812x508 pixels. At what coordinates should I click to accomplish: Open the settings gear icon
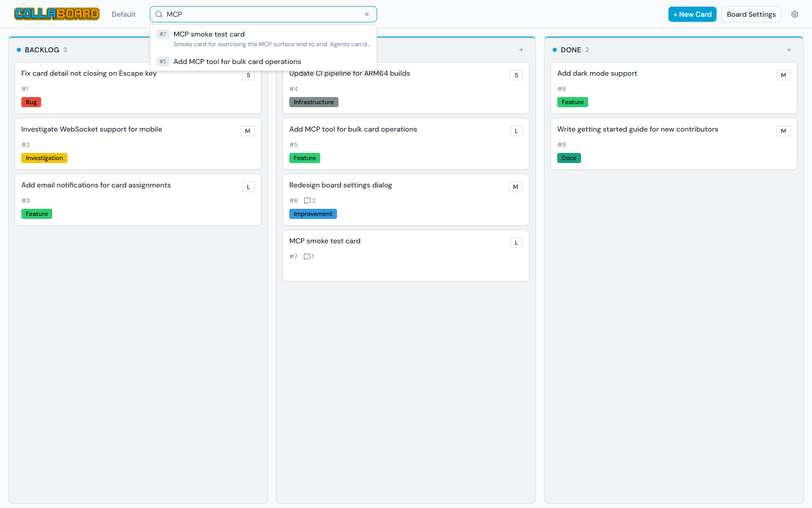click(x=795, y=14)
